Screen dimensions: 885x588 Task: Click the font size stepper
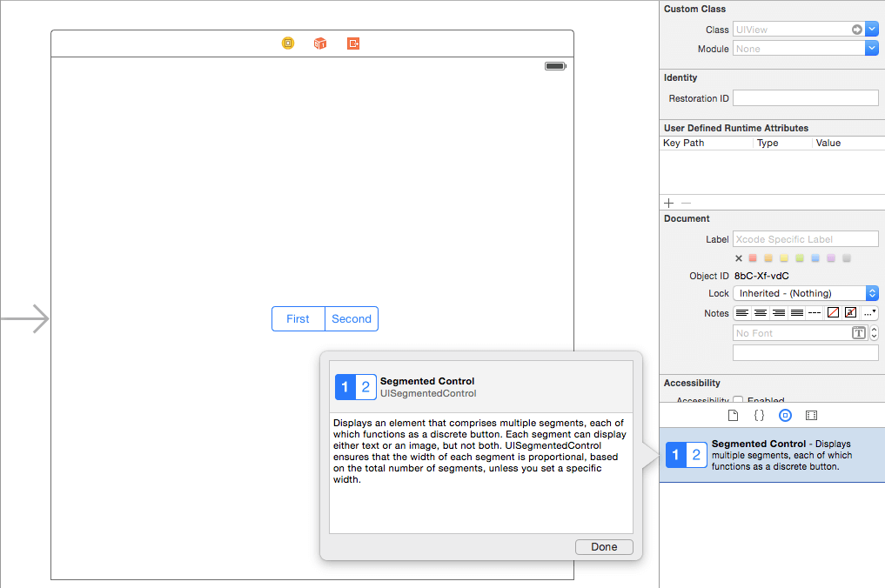pos(874,333)
